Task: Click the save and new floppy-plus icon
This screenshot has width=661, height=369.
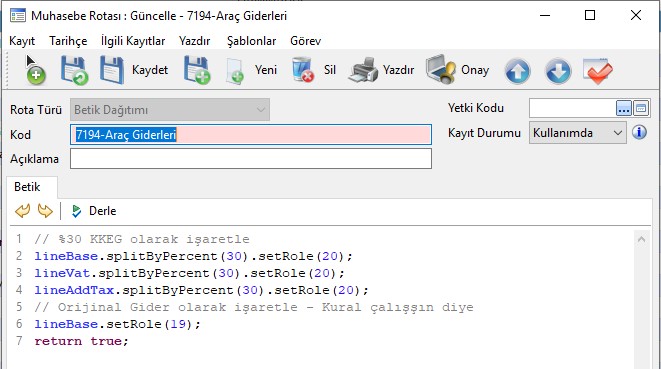Action: point(197,70)
